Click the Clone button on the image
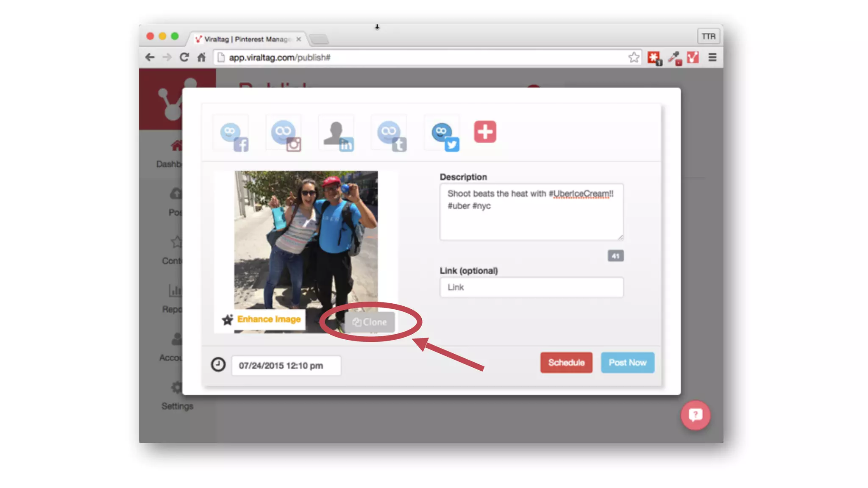Viewport: 868px width, 488px height. tap(370, 322)
